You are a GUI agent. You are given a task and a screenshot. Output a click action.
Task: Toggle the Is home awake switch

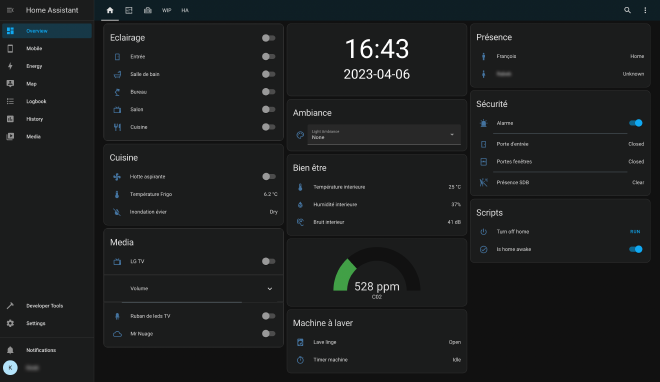pyautogui.click(x=636, y=249)
